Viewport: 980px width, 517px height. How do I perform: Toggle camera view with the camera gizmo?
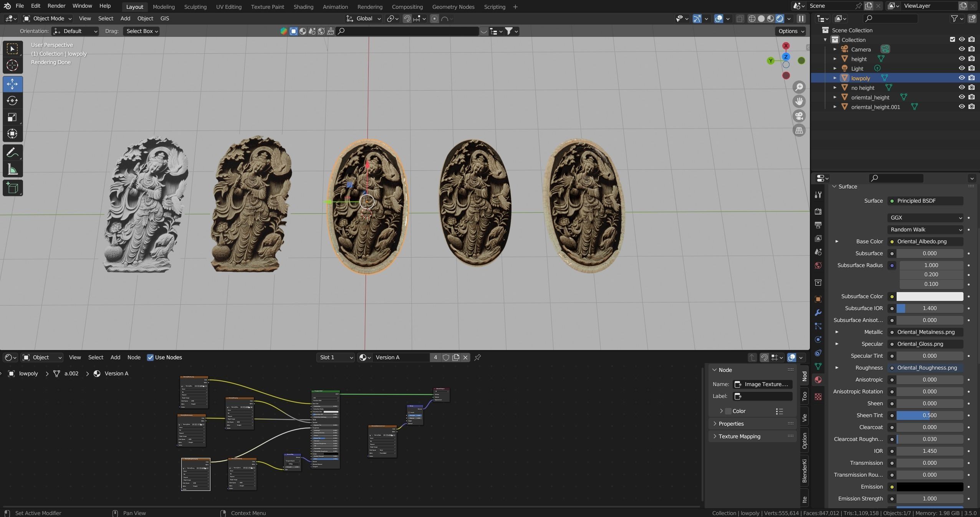click(799, 116)
